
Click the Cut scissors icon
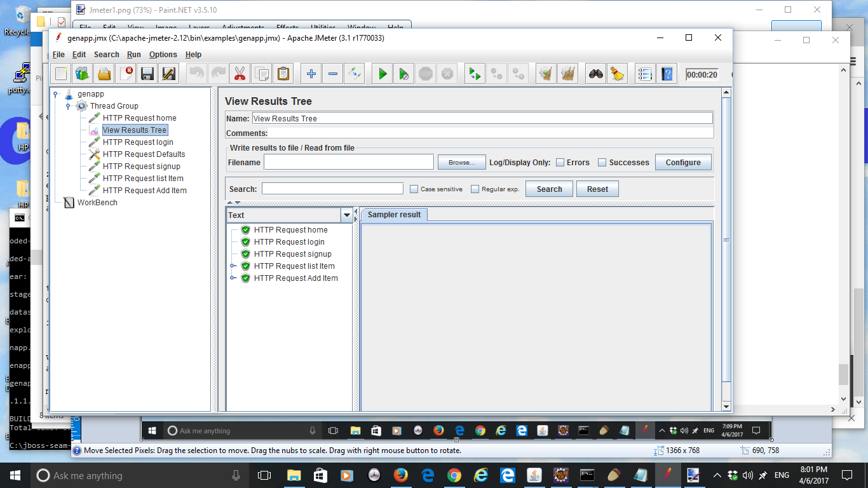pos(240,74)
